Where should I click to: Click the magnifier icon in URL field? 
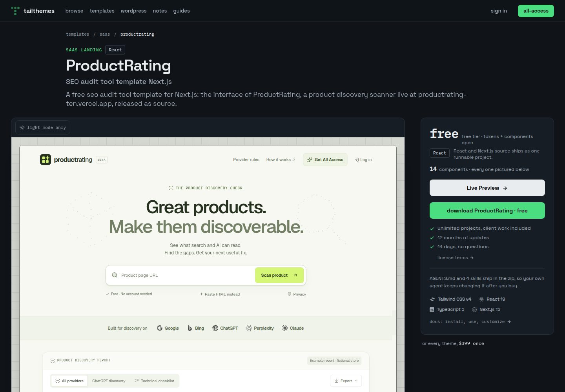(x=115, y=275)
